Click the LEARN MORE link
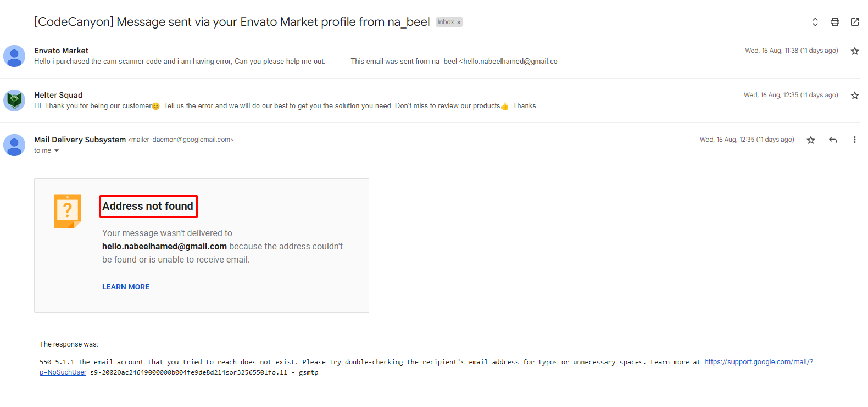Screen dimensions: 868x407 (x=126, y=287)
